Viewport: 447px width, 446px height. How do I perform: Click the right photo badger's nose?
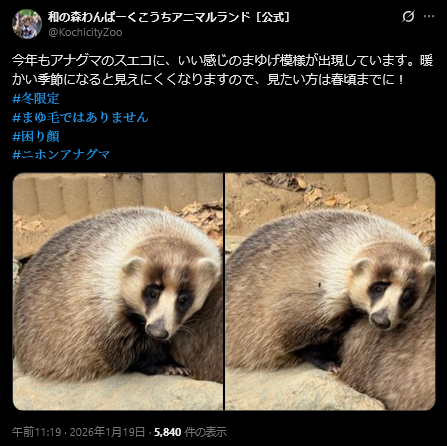(x=380, y=320)
